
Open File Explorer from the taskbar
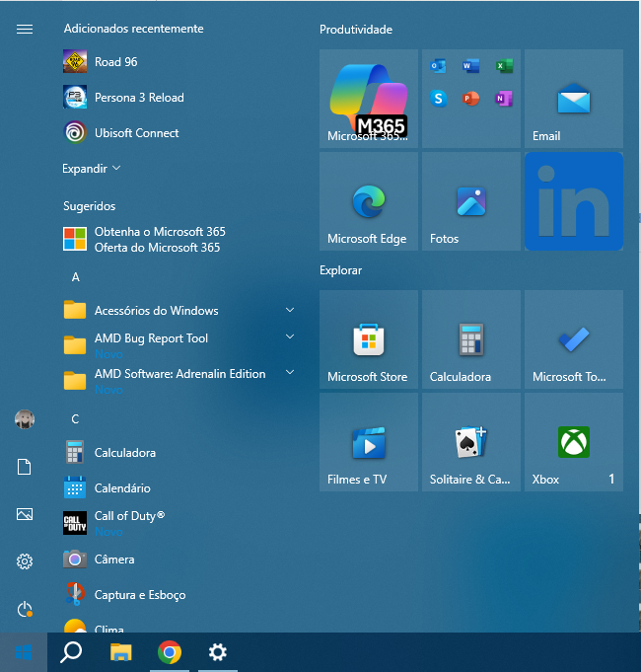(120, 652)
